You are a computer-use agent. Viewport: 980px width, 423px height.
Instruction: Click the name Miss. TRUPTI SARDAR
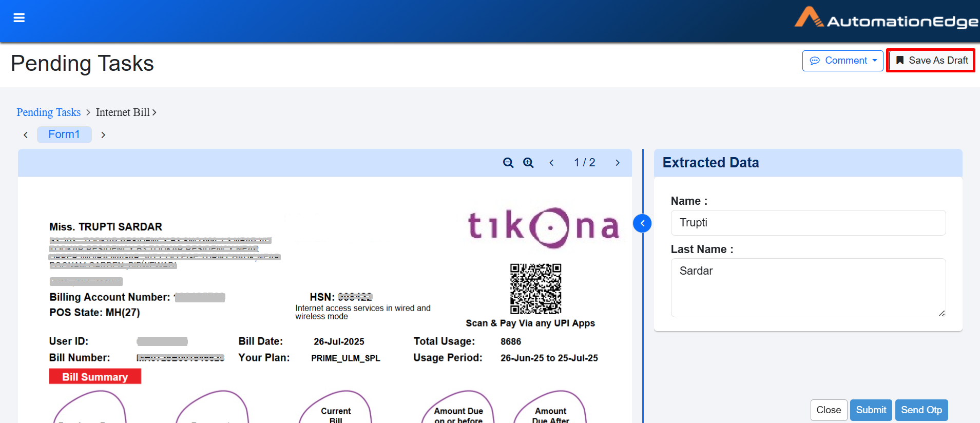pyautogui.click(x=106, y=227)
